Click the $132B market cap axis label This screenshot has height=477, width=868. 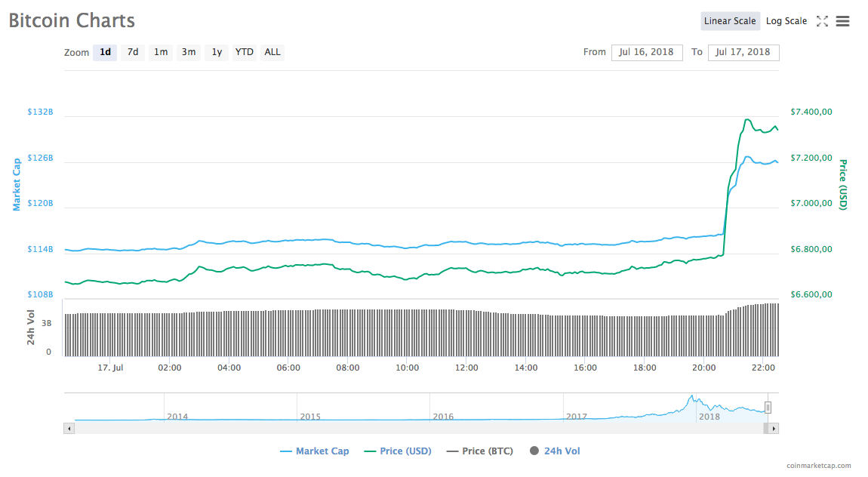tap(41, 112)
